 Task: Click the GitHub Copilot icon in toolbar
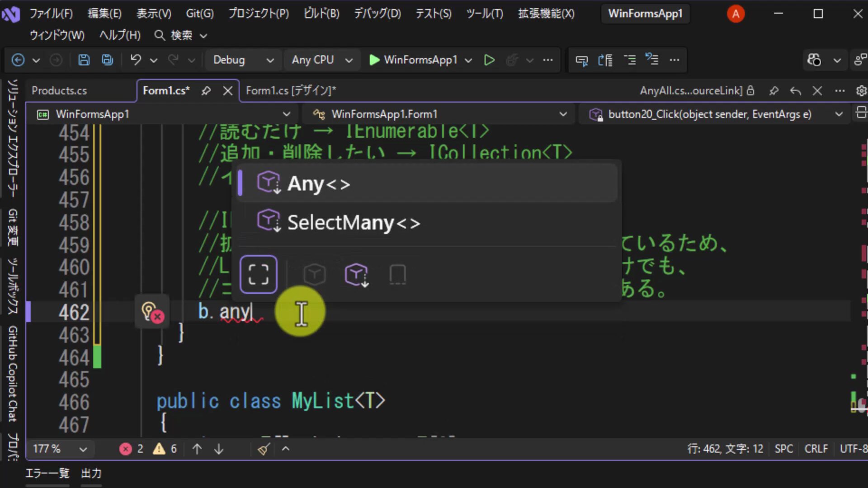click(814, 60)
